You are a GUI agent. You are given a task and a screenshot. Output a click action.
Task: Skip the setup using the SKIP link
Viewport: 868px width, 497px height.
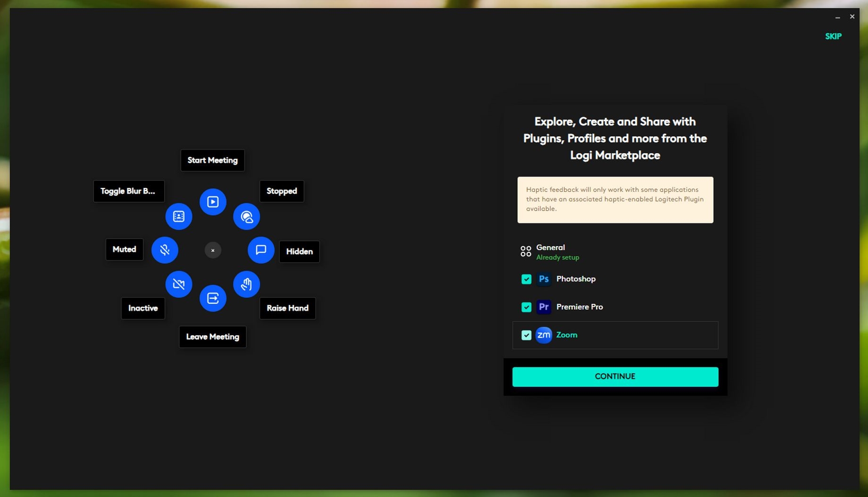(x=833, y=36)
